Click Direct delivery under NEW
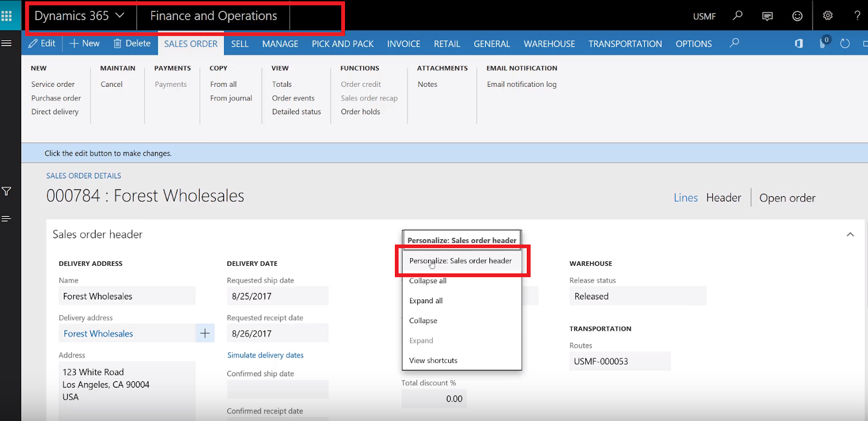 click(x=55, y=112)
